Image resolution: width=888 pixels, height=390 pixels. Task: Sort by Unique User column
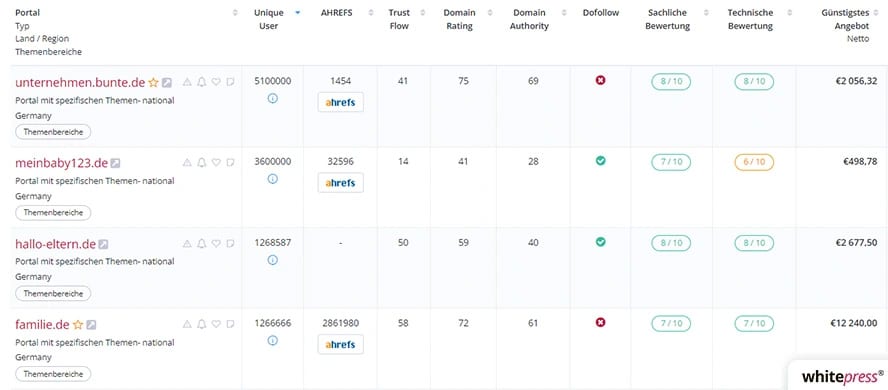pyautogui.click(x=268, y=19)
